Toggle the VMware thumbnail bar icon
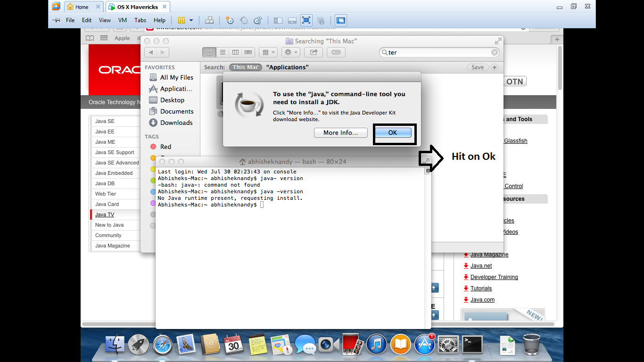The image size is (644, 362). [292, 20]
